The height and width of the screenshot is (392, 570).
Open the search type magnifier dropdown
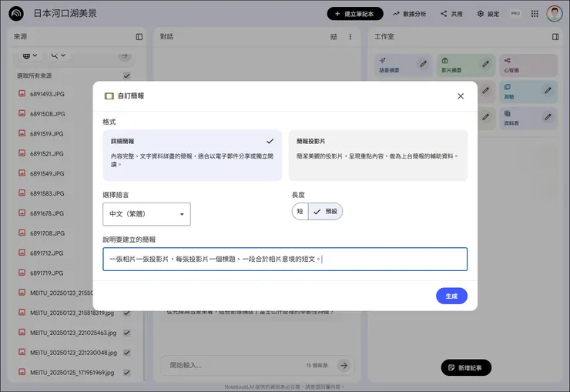(x=59, y=55)
